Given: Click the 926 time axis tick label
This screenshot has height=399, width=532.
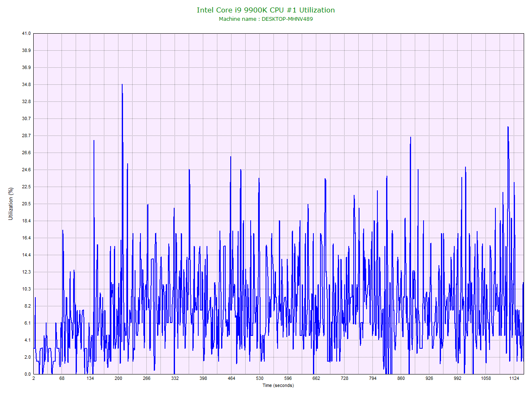Looking at the screenshot, I should pos(429,378).
